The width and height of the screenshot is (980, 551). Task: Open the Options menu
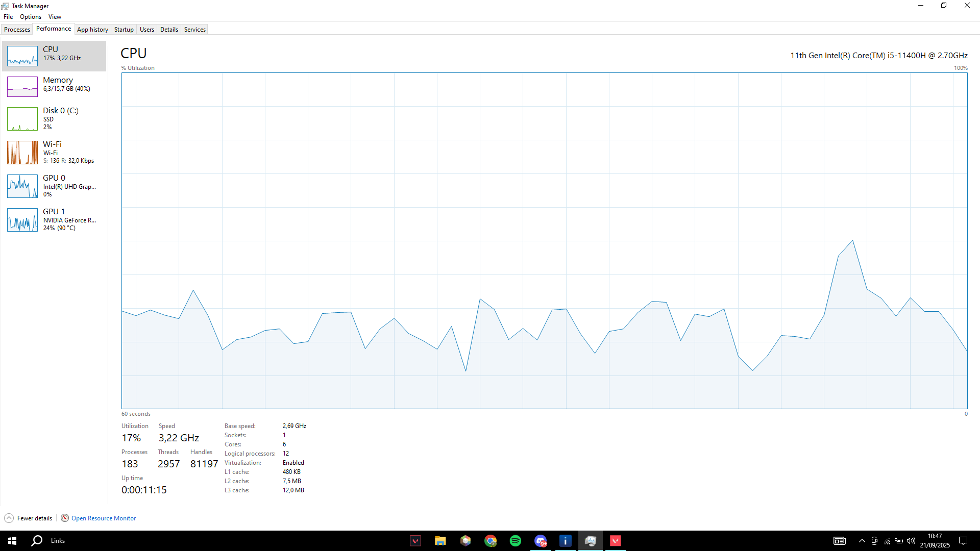[x=31, y=17]
